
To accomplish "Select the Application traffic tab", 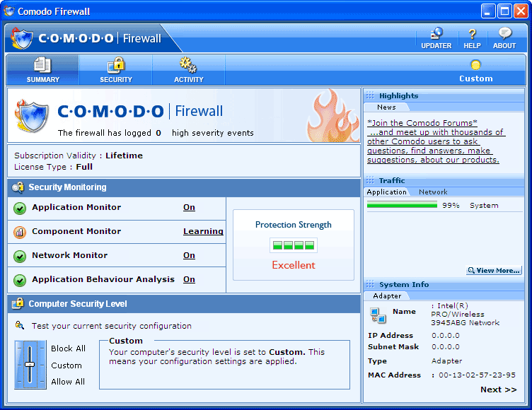I will [386, 192].
